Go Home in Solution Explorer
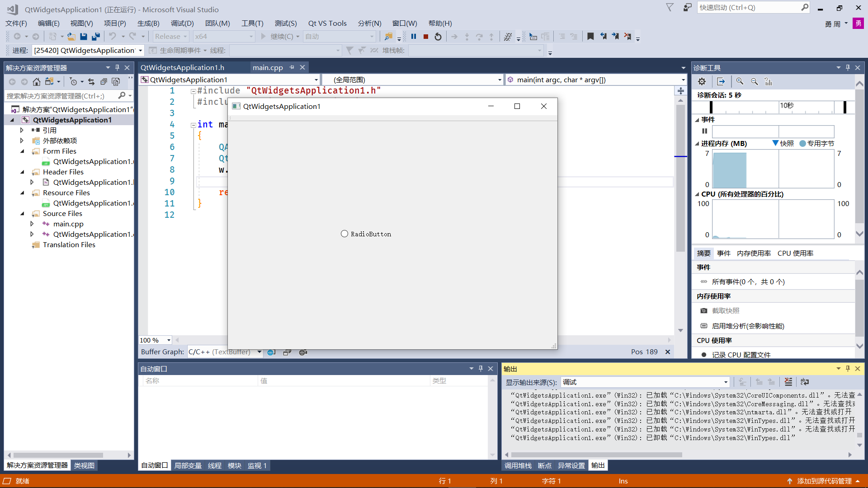Screen dimensions: 868x488 37,82
